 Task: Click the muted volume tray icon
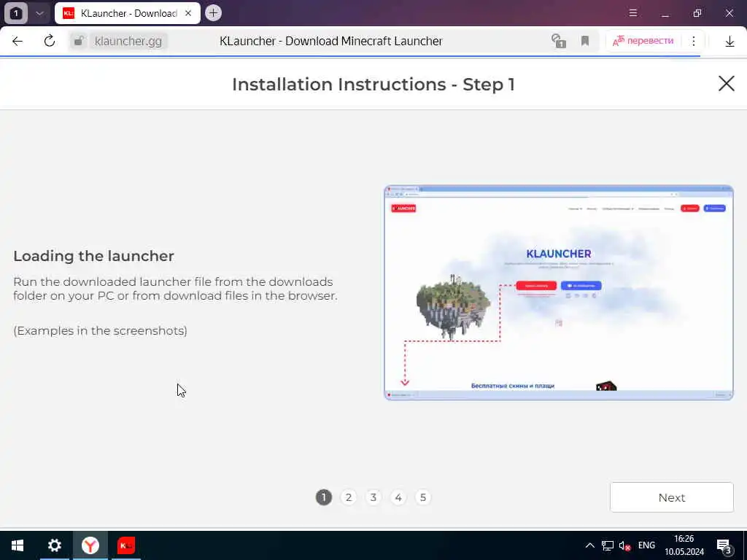click(x=625, y=545)
